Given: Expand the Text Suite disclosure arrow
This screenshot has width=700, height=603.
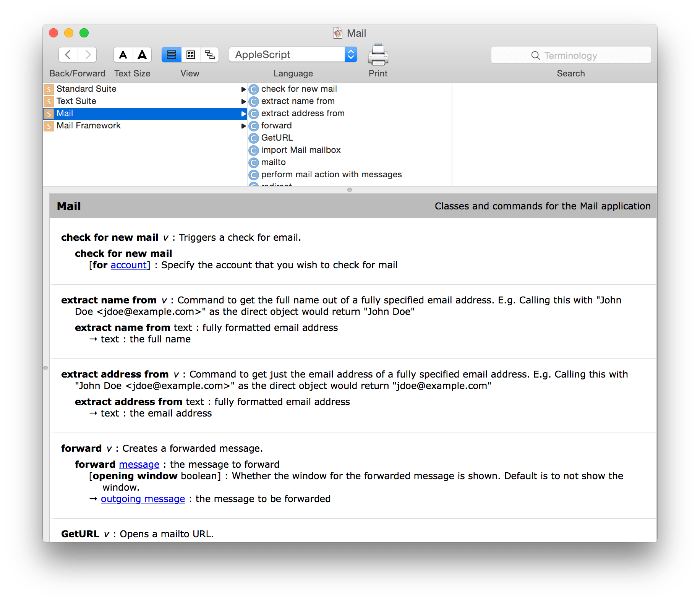Looking at the screenshot, I should 243,102.
